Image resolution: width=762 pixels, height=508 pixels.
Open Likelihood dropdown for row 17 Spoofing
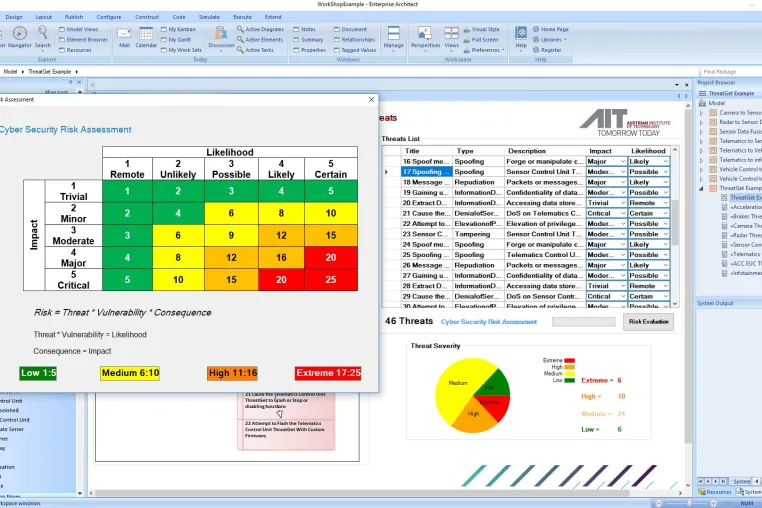click(665, 172)
